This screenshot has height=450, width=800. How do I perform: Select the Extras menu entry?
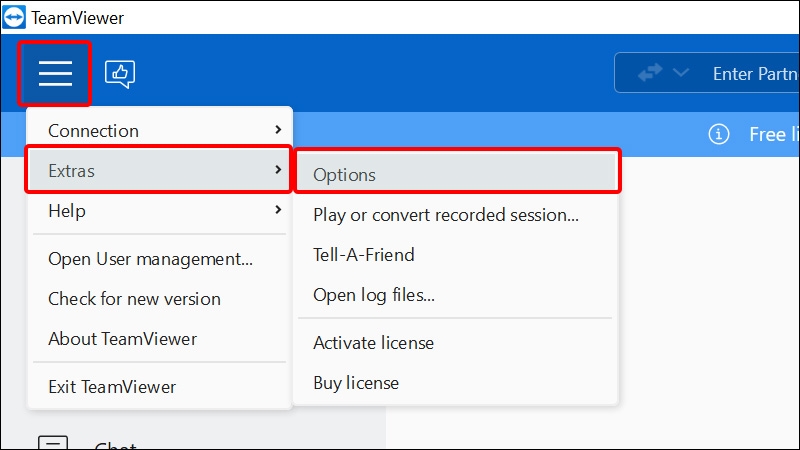tap(159, 170)
